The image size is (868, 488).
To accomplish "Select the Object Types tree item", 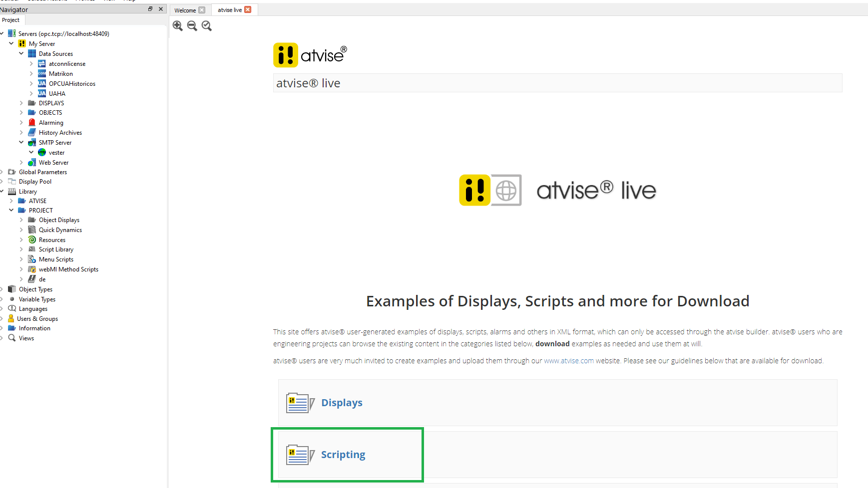I will click(x=35, y=289).
